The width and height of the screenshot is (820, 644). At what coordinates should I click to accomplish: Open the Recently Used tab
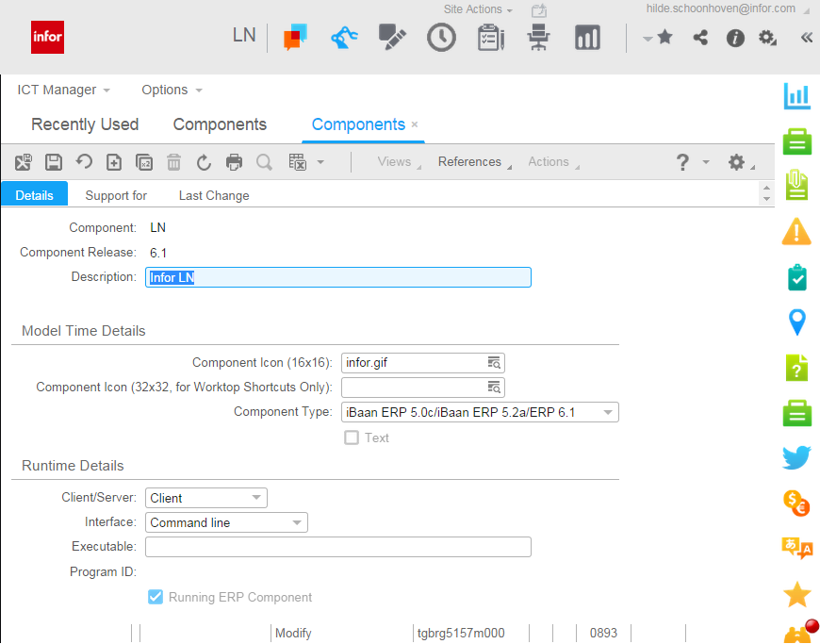point(85,124)
